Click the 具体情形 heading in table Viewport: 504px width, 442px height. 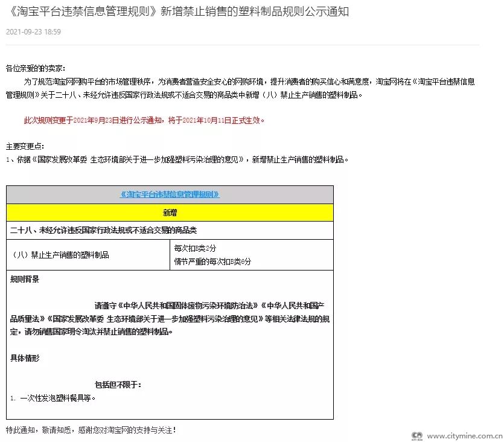(x=25, y=358)
